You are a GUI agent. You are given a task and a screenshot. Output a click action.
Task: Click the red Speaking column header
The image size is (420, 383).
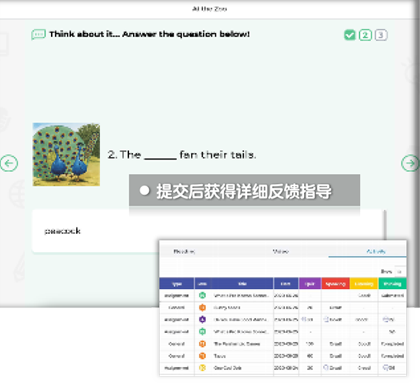pos(335,283)
